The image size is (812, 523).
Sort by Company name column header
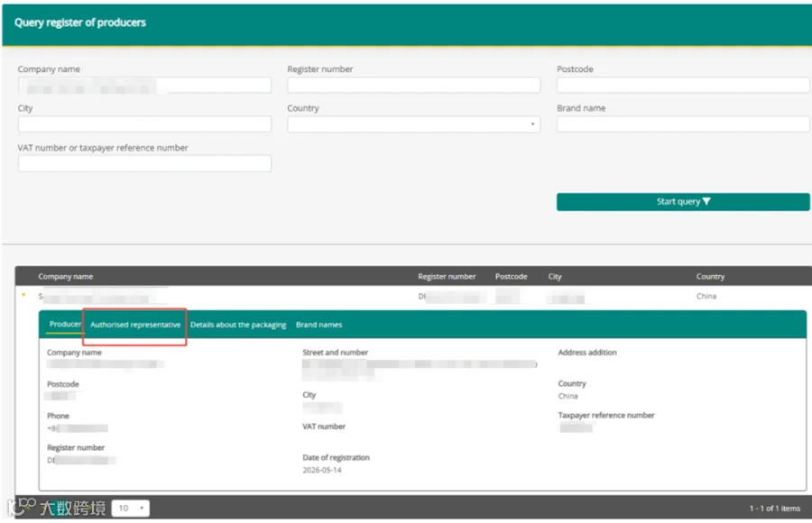coord(65,277)
